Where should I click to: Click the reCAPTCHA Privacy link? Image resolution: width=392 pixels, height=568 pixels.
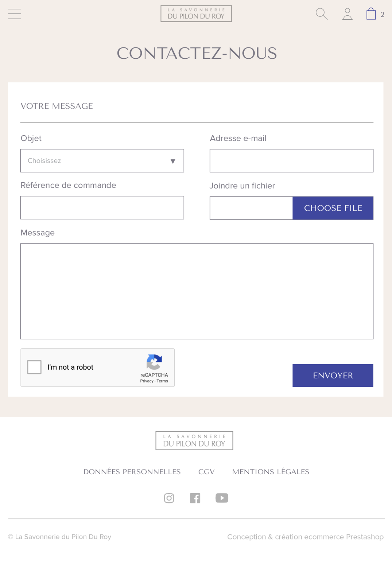(x=147, y=381)
